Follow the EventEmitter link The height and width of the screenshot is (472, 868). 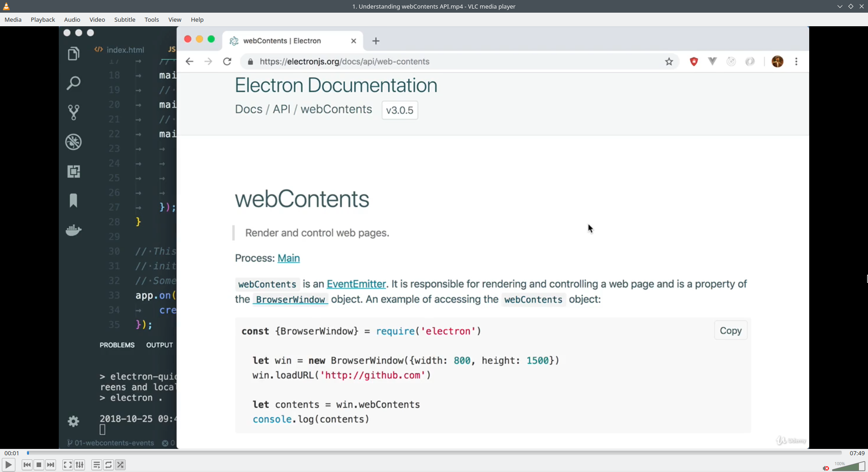[356, 284]
